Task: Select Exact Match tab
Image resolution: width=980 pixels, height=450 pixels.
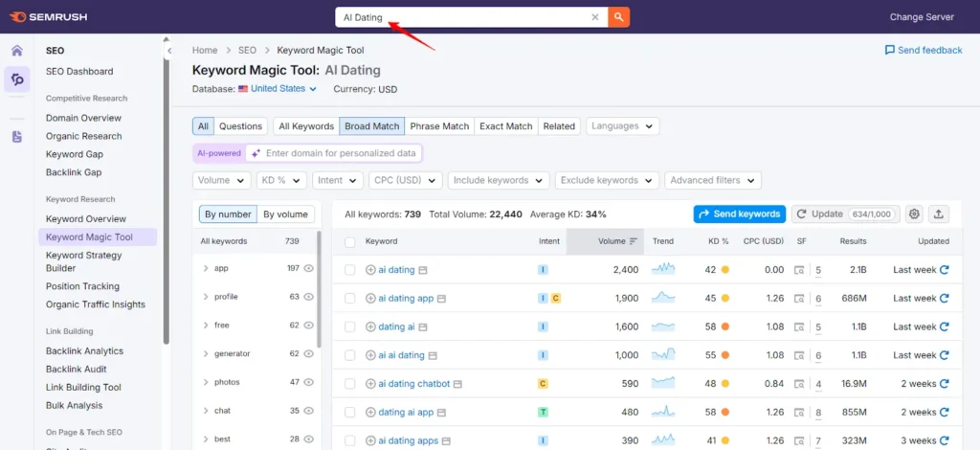Action: pyautogui.click(x=505, y=126)
